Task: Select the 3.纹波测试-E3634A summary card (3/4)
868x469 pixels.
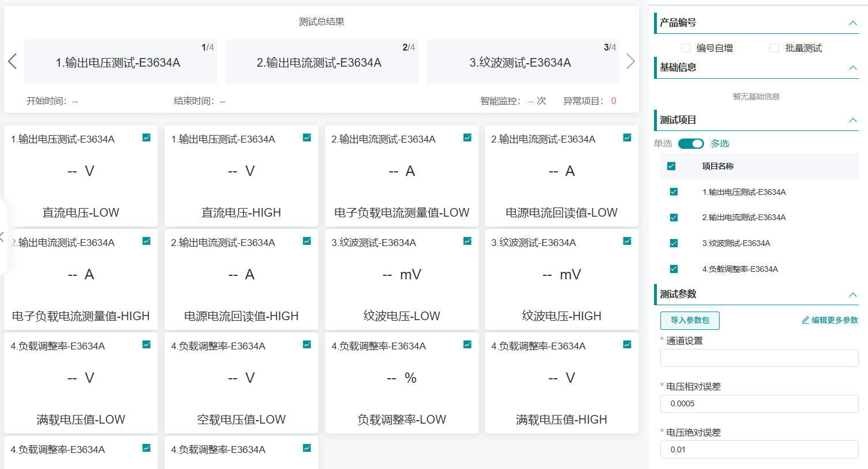Action: [x=523, y=62]
